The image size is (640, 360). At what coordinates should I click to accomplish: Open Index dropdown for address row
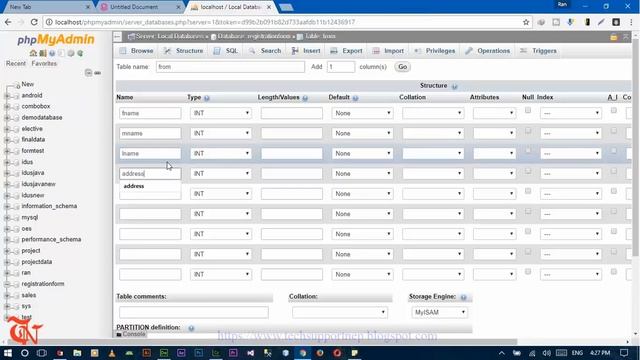coord(571,173)
